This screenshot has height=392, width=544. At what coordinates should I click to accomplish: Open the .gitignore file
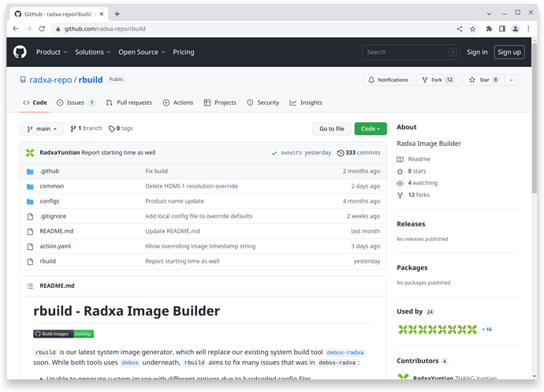(x=53, y=216)
